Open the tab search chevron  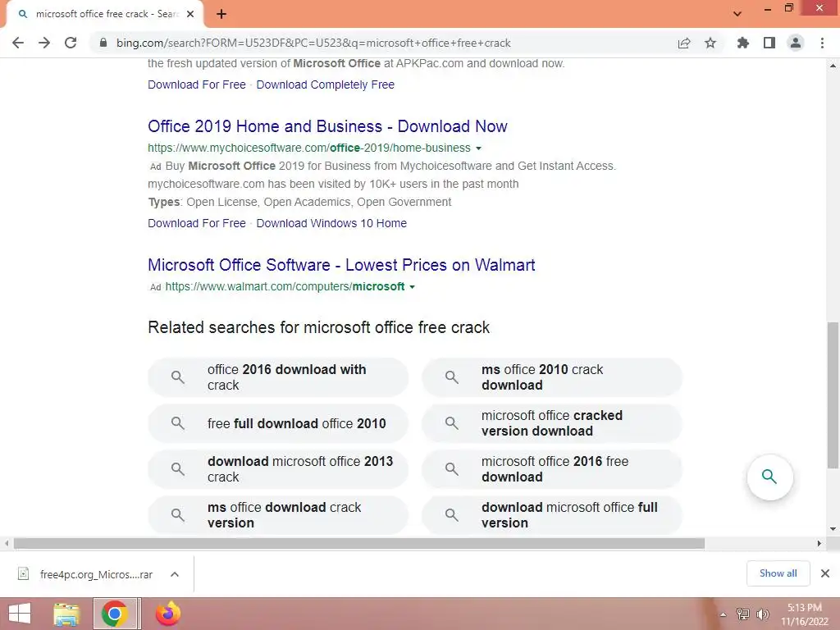coord(737,14)
